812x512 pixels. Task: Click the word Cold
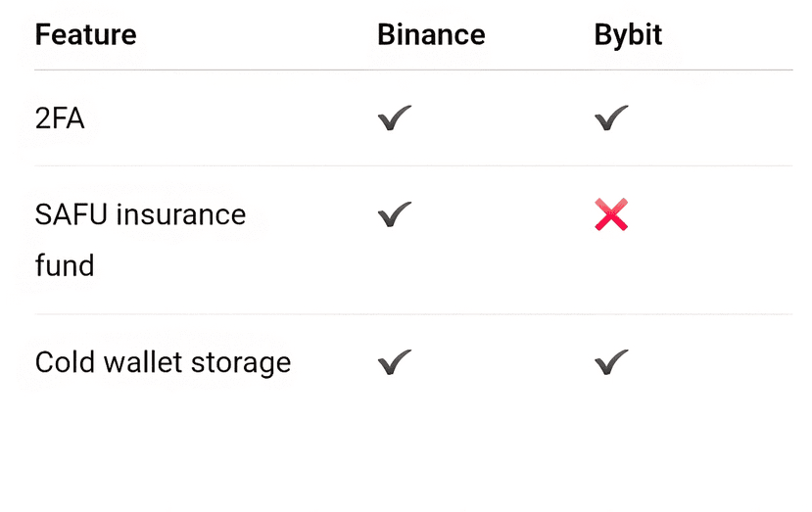[61, 363]
